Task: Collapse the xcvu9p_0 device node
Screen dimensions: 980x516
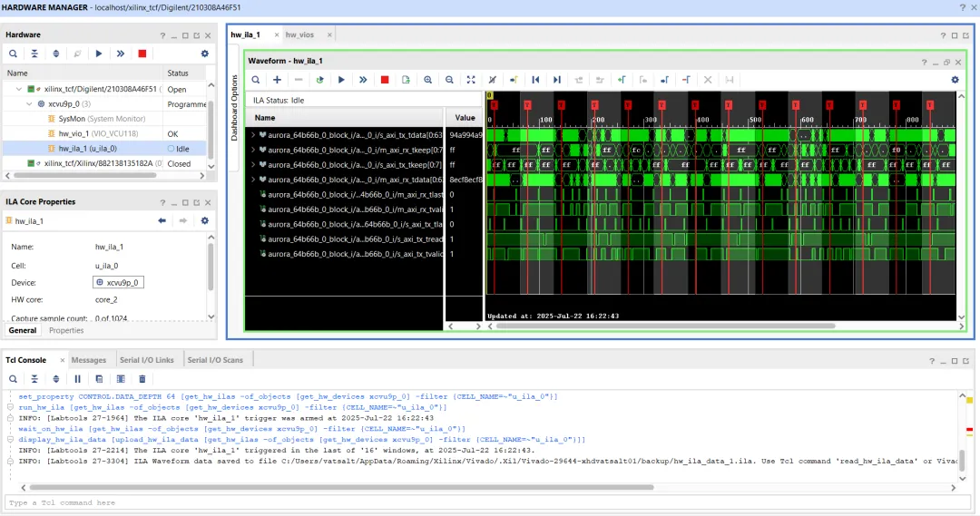Action: [x=29, y=104]
